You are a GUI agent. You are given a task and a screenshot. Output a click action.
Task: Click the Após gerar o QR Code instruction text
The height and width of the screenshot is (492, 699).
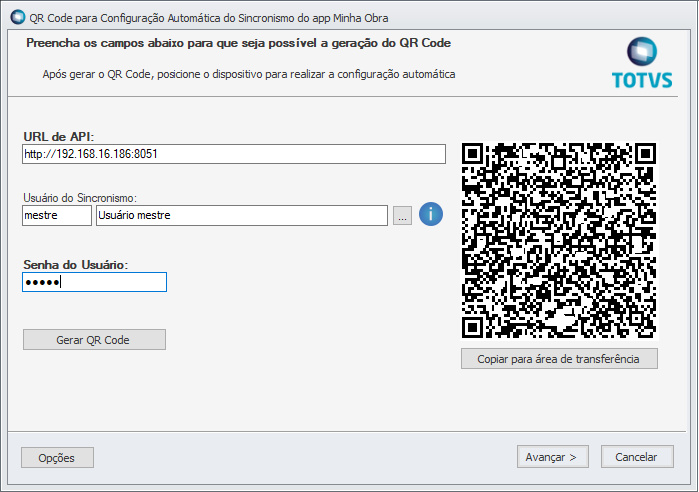[249, 74]
